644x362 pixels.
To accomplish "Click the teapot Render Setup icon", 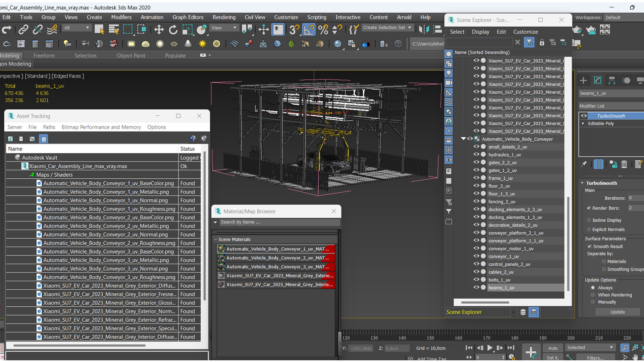I will pyautogui.click(x=577, y=30).
